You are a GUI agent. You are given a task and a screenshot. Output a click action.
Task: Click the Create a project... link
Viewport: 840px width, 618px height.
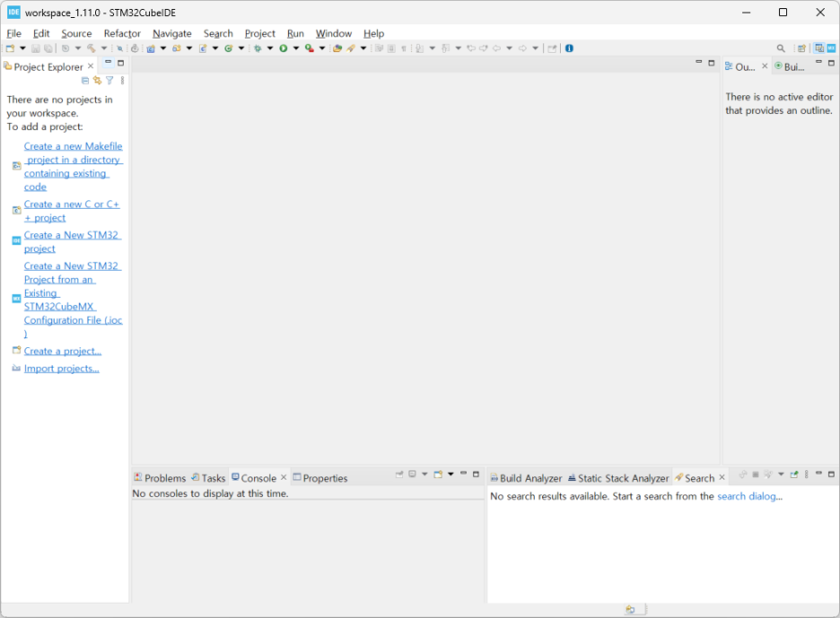coord(63,352)
